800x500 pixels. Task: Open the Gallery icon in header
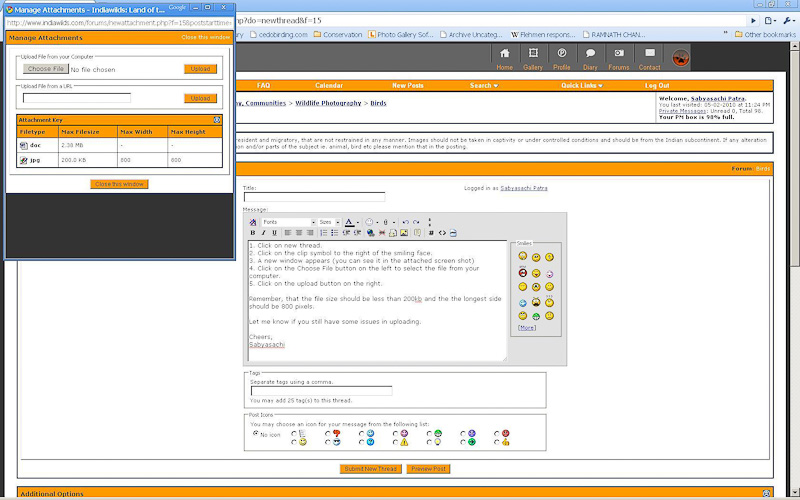(532, 58)
